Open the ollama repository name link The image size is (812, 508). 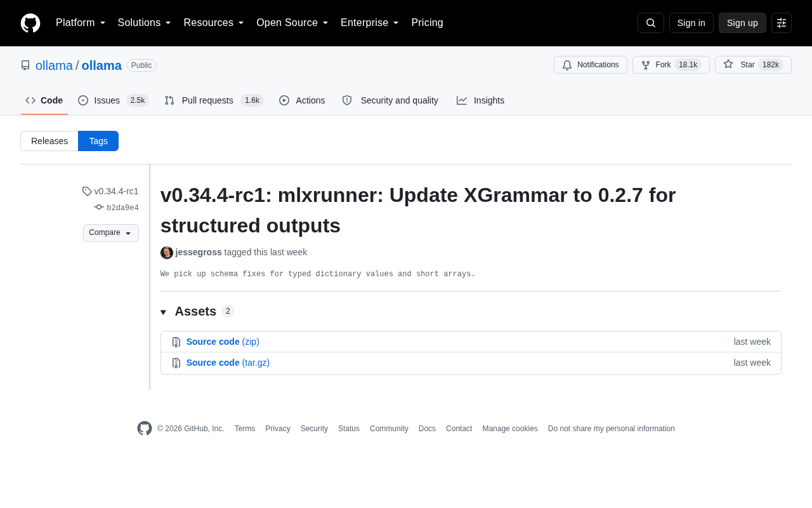point(101,65)
